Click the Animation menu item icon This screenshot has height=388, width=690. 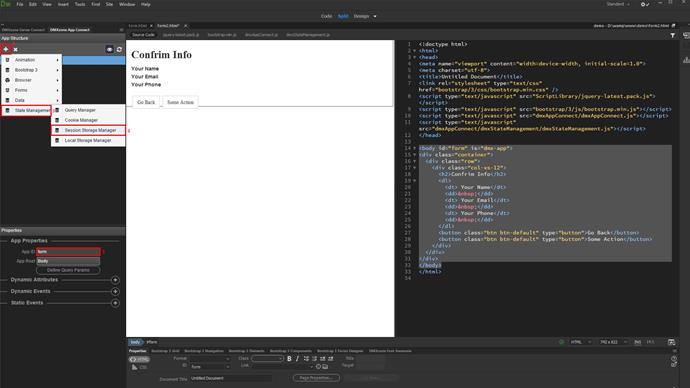coord(7,60)
